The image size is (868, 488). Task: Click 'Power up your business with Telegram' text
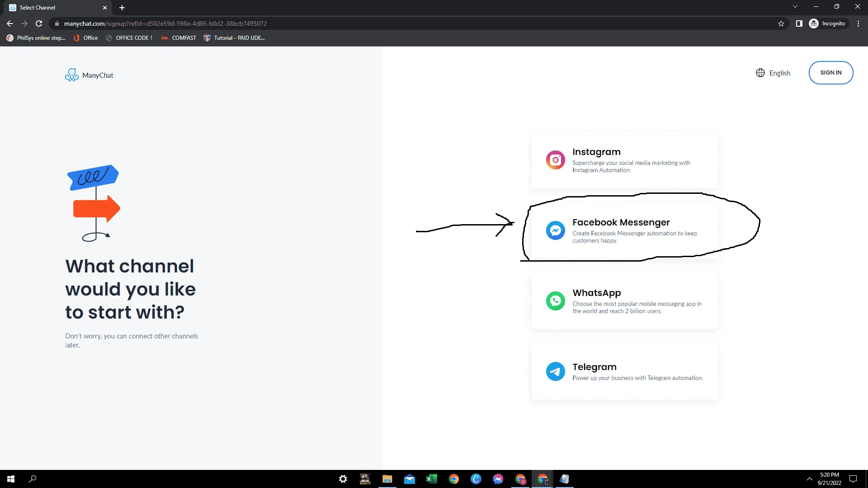click(x=637, y=378)
